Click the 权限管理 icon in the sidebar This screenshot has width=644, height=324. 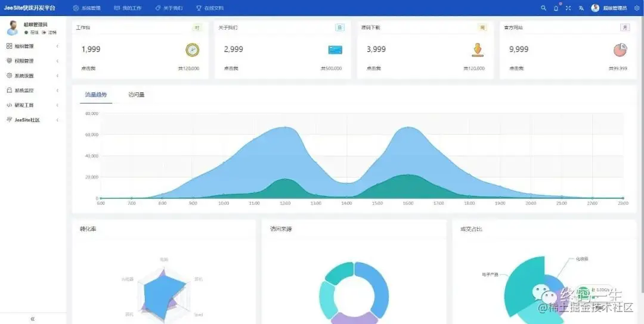pos(9,61)
